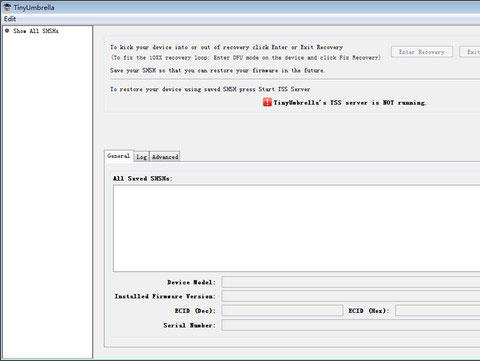Viewport: 480px width, 361px height.
Task: Click the bullet icon beside Show All SHSHs
Action: (7, 31)
